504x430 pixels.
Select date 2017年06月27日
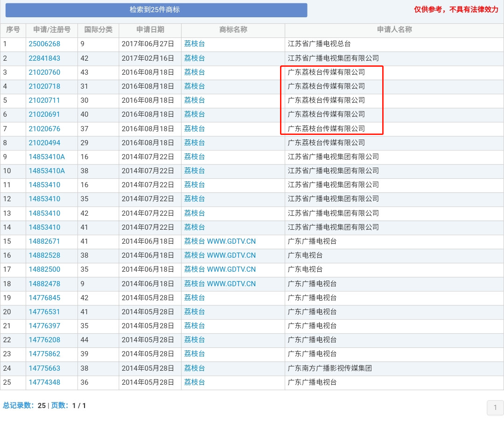[x=148, y=44]
